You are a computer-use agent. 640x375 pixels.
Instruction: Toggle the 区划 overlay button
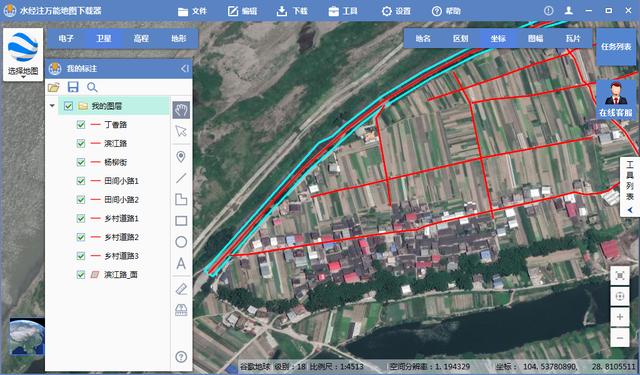[460, 38]
